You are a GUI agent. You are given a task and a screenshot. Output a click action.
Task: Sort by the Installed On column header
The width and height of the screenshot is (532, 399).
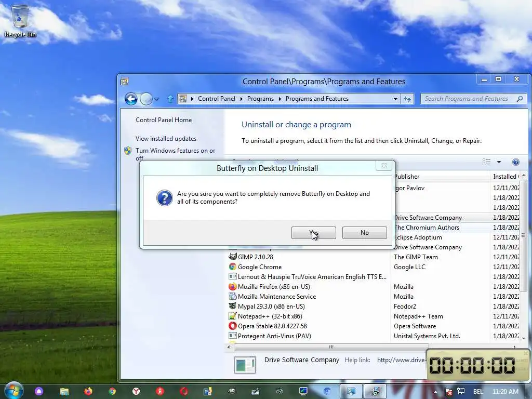(505, 177)
